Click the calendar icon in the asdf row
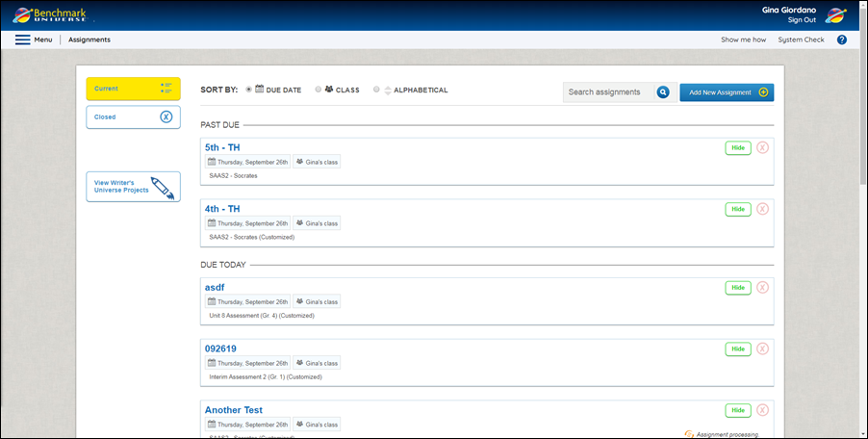Screen dimensions: 868x439 [212, 301]
